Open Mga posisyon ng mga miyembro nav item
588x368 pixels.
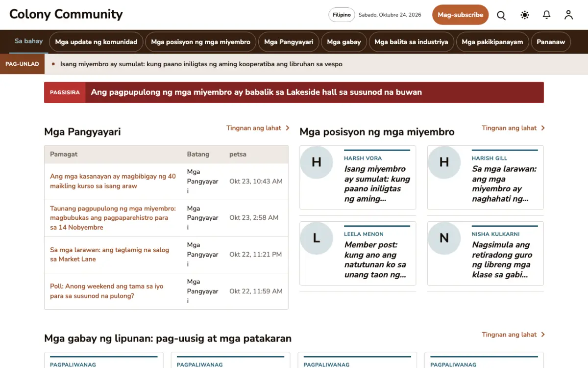[x=200, y=42]
